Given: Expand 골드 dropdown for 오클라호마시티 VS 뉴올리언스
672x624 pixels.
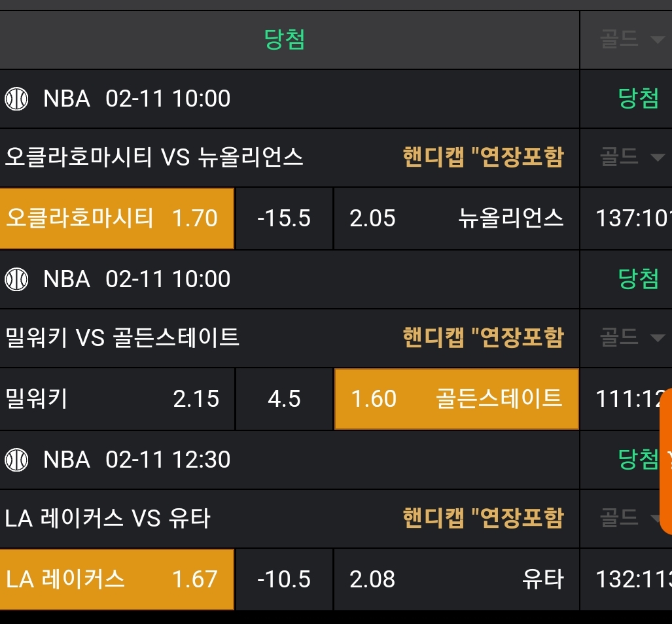Looking at the screenshot, I should coord(631,157).
